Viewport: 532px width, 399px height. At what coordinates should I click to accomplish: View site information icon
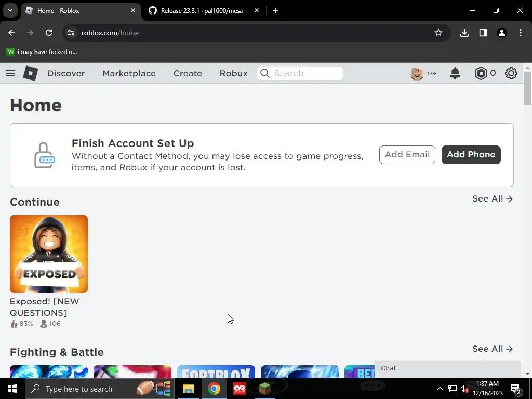(x=71, y=33)
